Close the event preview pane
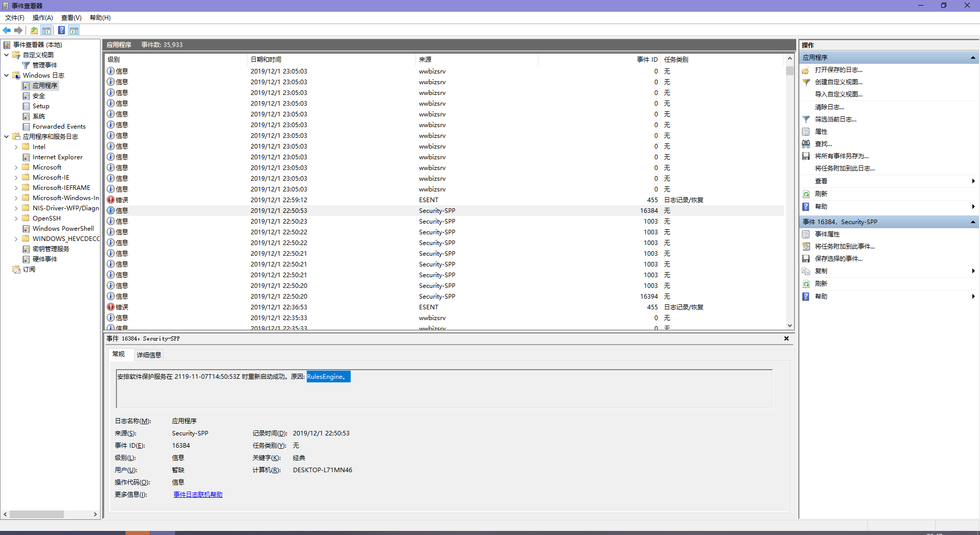 pos(787,338)
